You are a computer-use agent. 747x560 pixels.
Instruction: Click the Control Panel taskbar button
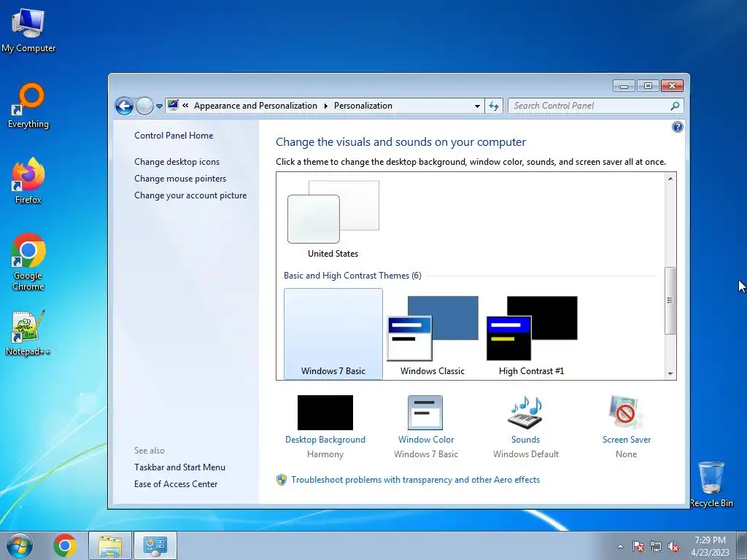155,545
